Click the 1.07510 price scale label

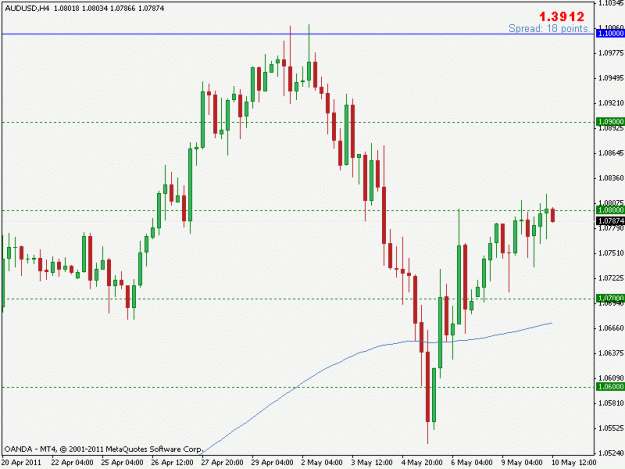[x=611, y=253]
